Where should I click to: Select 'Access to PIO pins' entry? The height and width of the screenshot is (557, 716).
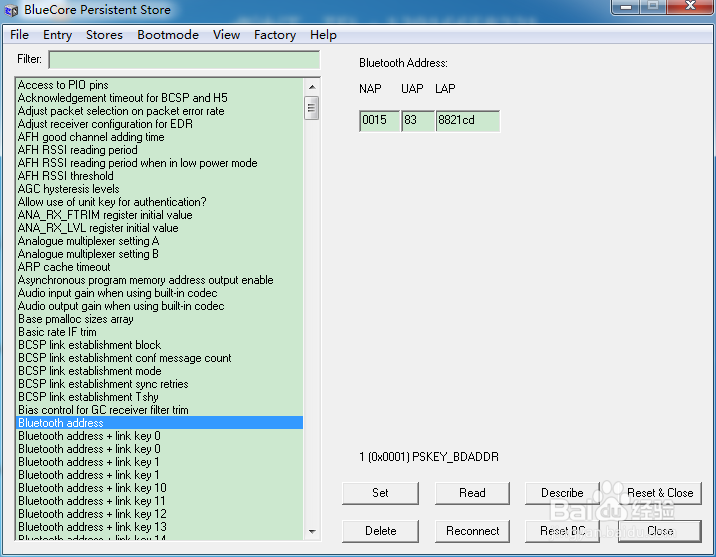click(160, 85)
